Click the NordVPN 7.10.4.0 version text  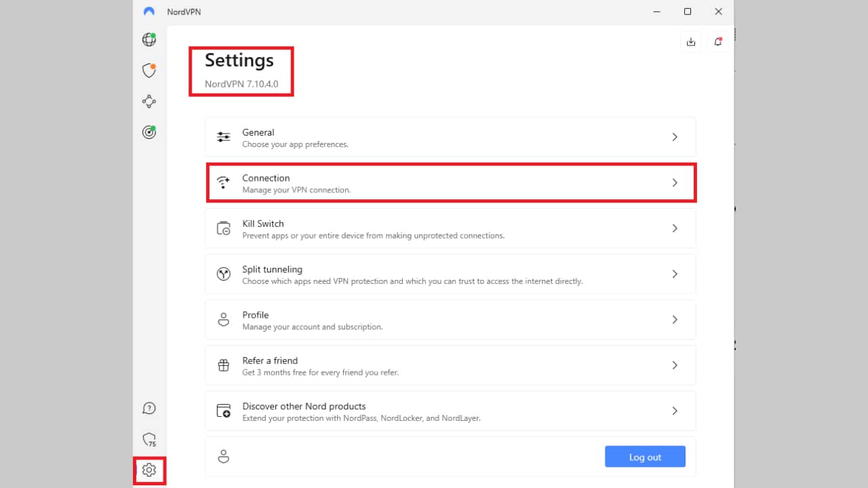[241, 85]
